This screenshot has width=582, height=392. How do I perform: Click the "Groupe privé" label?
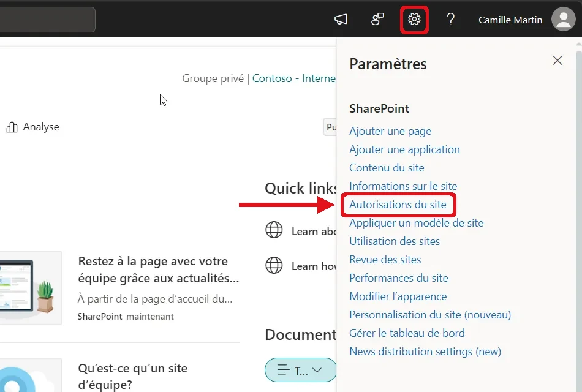pyautogui.click(x=213, y=78)
